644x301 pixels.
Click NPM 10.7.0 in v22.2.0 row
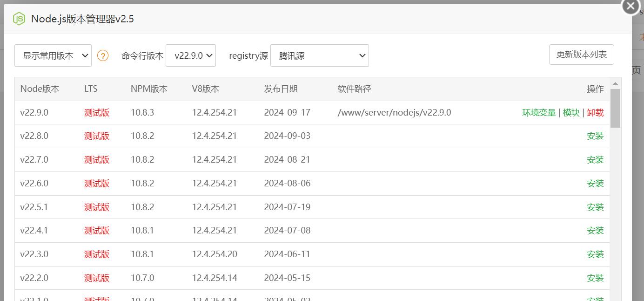(x=142, y=278)
